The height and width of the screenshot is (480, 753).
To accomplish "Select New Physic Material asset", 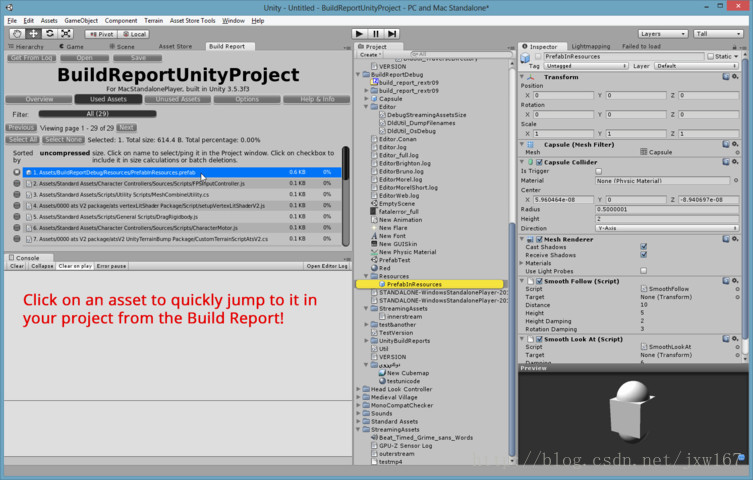I will click(x=407, y=252).
